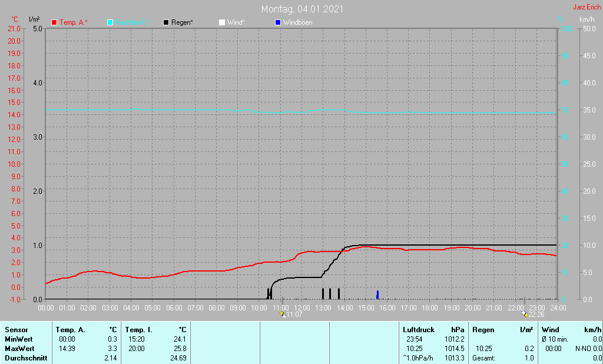Screen dimensions: 603x364
Task: Click the blue wind gust bar near 15:30
Action: pos(377,294)
